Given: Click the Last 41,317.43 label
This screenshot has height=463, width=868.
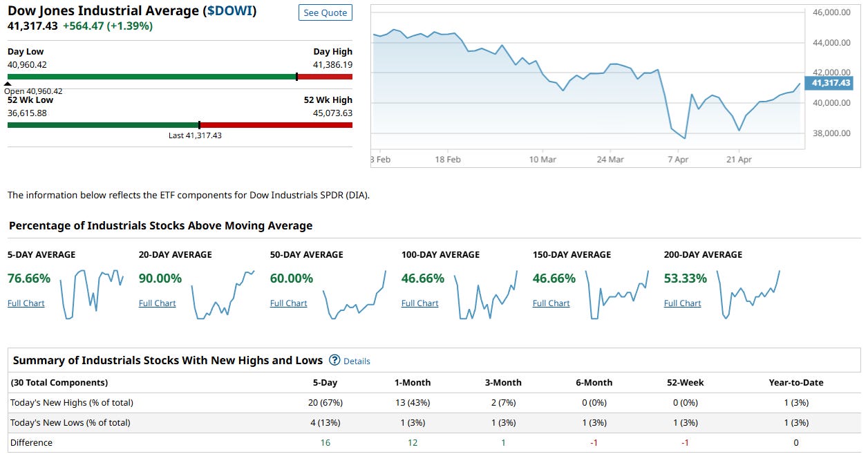Looking at the screenshot, I should coord(195,135).
